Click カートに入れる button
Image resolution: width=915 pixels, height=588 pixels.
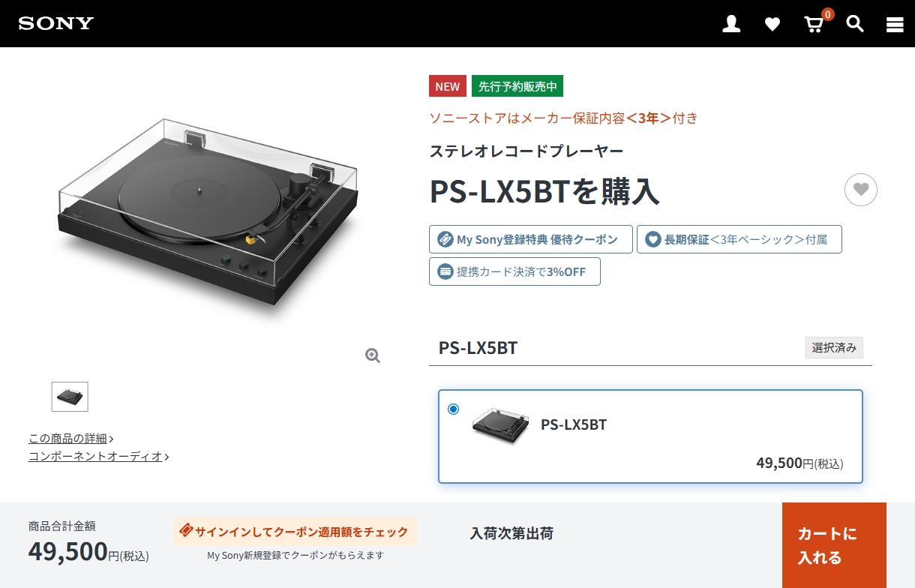click(x=834, y=545)
